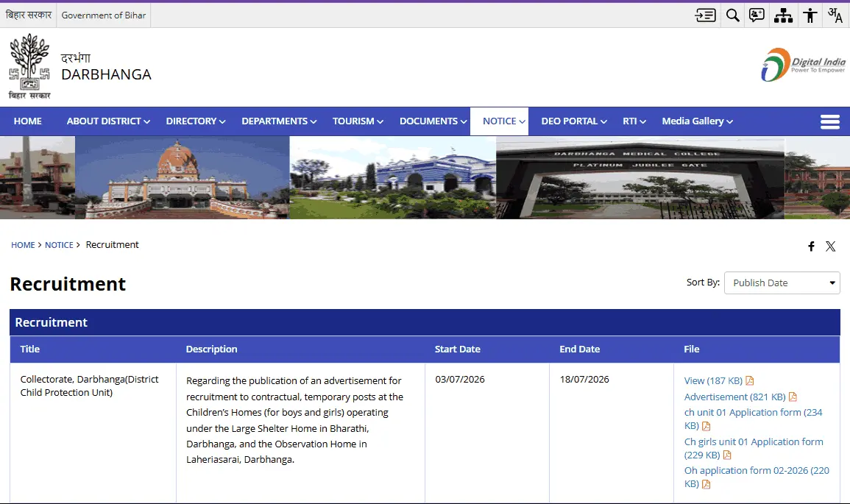Click PDF icon next to Advertisement (821 KB)
The width and height of the screenshot is (850, 504).
point(793,397)
